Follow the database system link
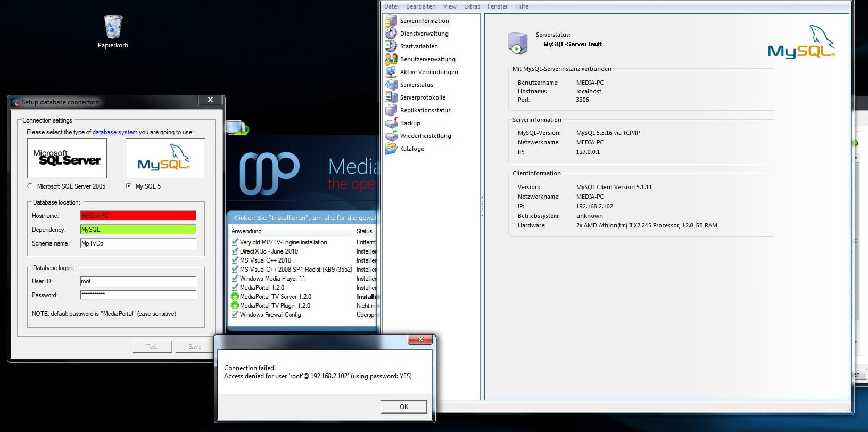 click(x=114, y=132)
